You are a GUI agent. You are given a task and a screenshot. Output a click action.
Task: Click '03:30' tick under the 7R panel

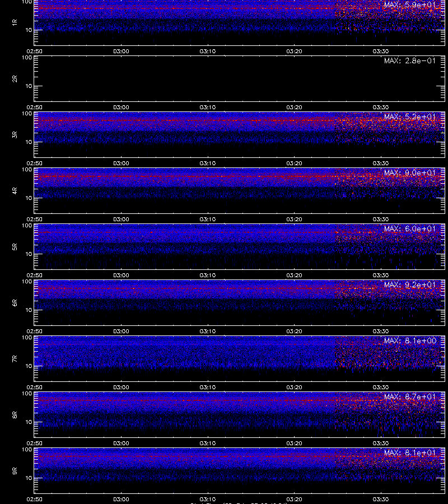[x=381, y=387]
